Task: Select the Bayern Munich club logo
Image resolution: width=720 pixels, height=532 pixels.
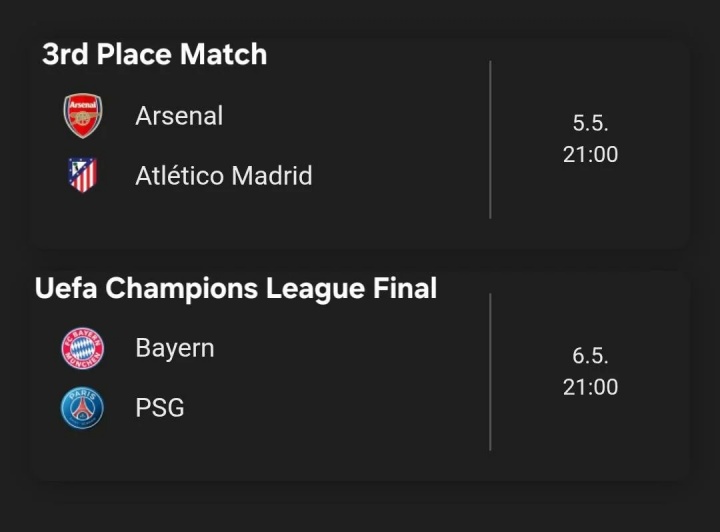Action: coord(82,348)
